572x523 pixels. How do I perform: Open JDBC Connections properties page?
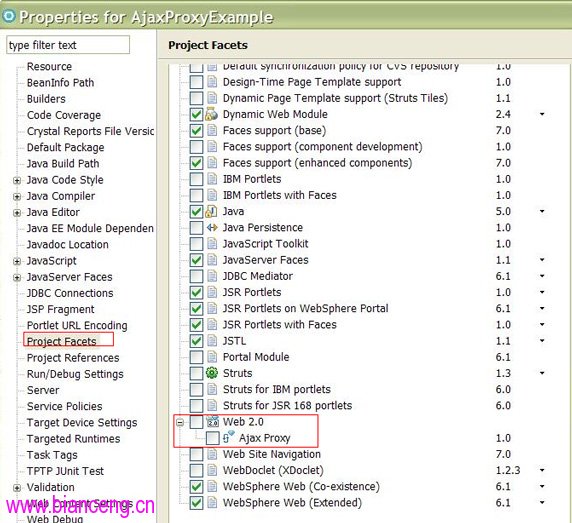tap(70, 293)
